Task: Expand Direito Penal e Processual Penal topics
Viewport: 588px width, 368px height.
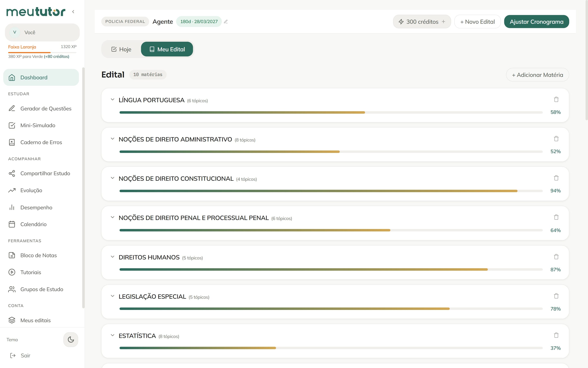Action: (112, 217)
